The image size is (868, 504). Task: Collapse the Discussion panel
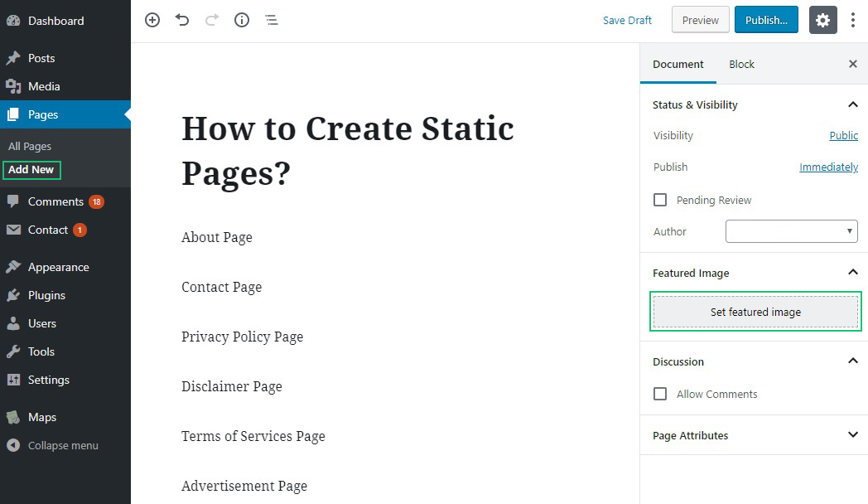pos(853,361)
